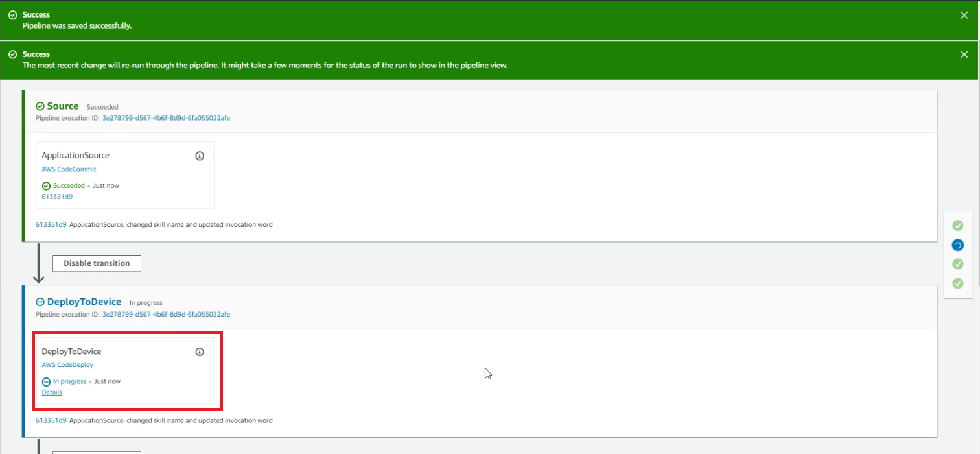
Task: Open commit 613351d9 link in DeployToDevice stage
Action: click(51, 420)
